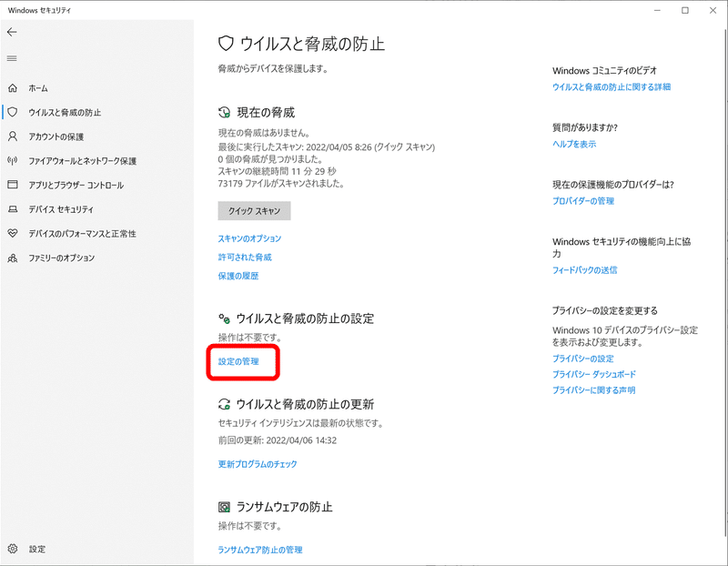Image resolution: width=728 pixels, height=566 pixels.
Task: Click フィードバックの送信 link
Action: click(x=585, y=269)
